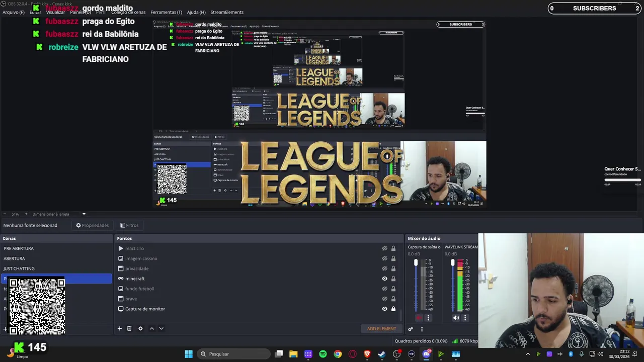Lock the minecraft source
Screen dimensions: 644x362
[393, 279]
